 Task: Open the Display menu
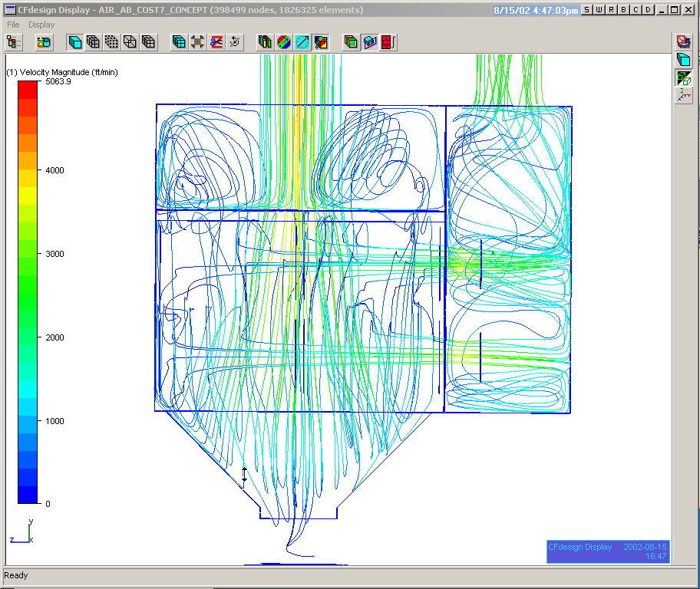pos(41,25)
